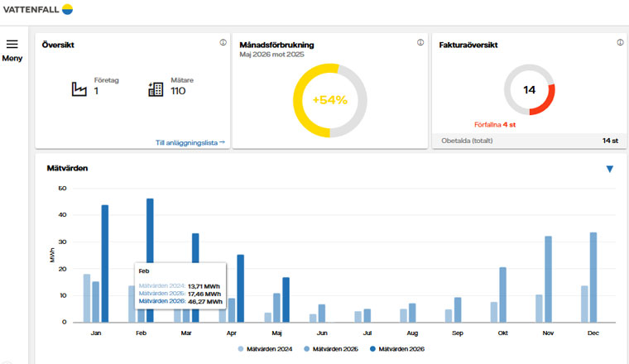Select the January 2026 bar
The width and height of the screenshot is (629, 364).
coord(105,263)
